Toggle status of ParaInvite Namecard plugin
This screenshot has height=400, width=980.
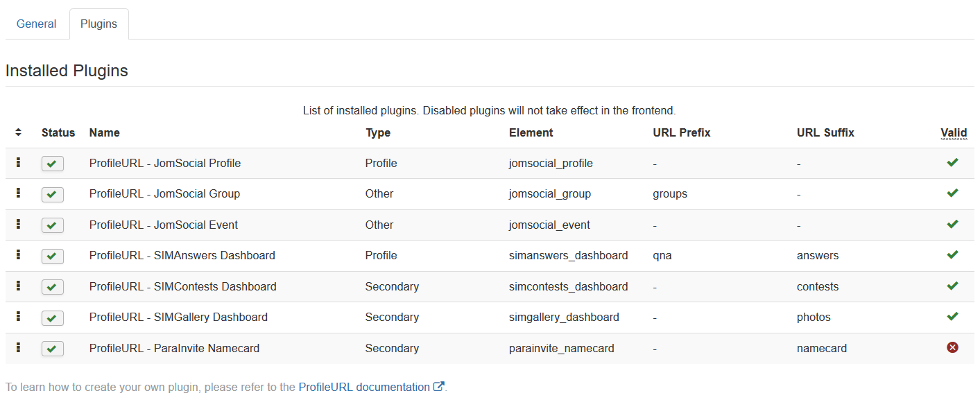pyautogui.click(x=53, y=349)
